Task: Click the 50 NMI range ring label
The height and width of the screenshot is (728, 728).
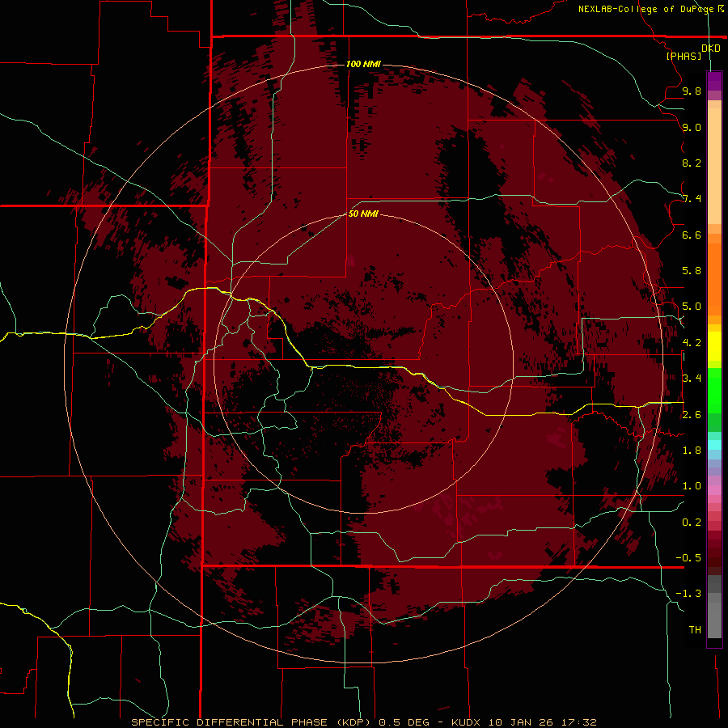Action: click(363, 214)
